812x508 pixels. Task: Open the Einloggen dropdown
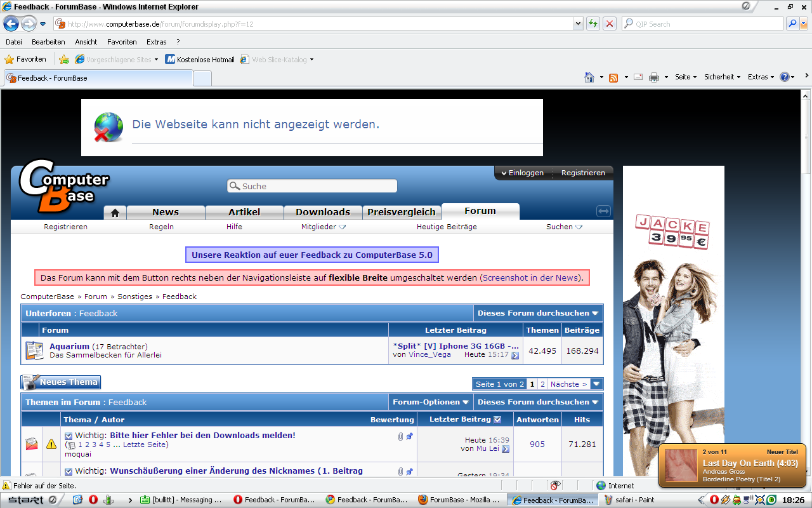523,173
